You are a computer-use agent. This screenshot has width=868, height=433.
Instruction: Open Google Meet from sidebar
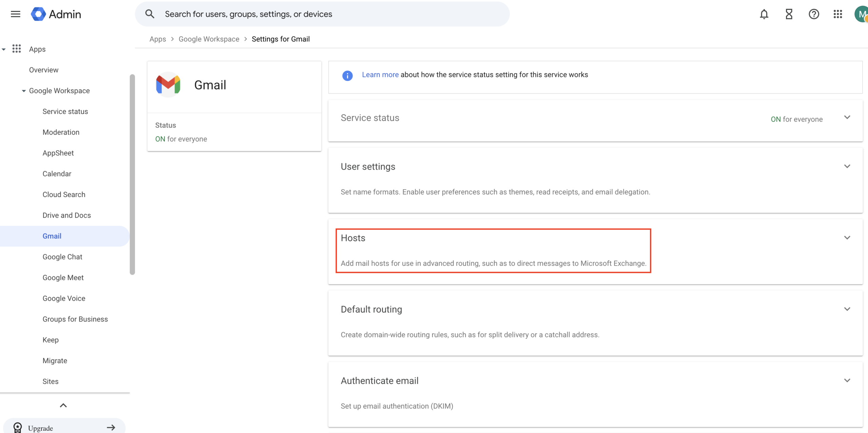(63, 278)
